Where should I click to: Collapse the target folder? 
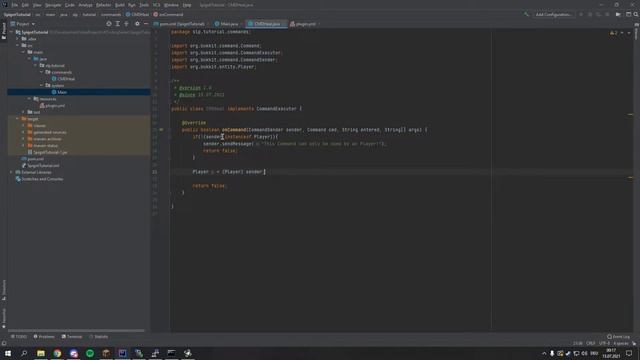click(x=18, y=118)
